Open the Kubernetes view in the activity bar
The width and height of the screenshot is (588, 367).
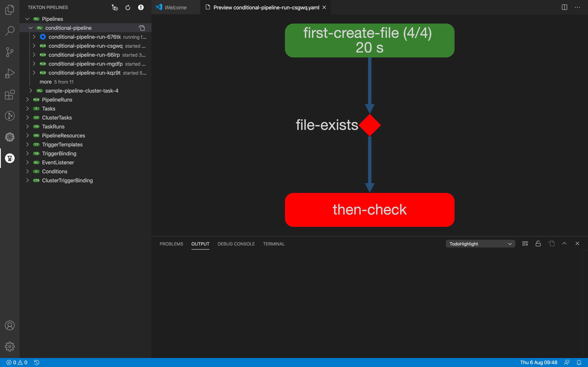[x=10, y=137]
